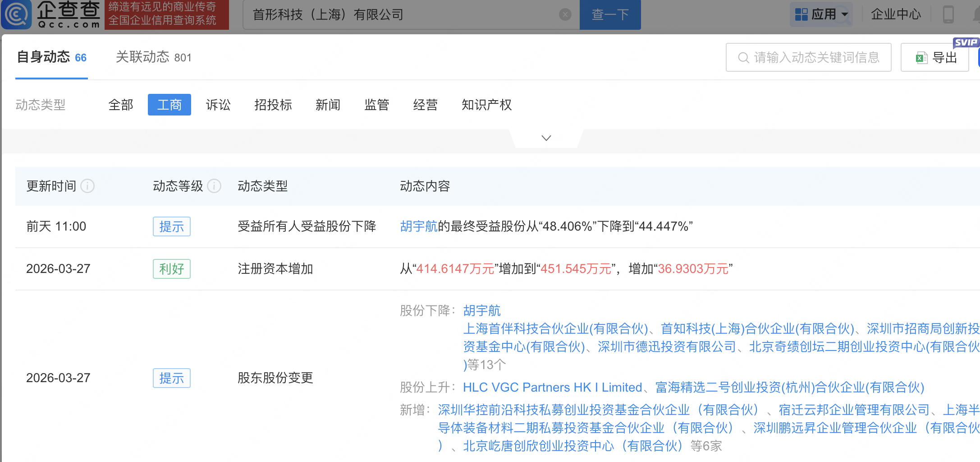Click info icon next to 更新时间
The image size is (980, 462).
[x=87, y=186]
